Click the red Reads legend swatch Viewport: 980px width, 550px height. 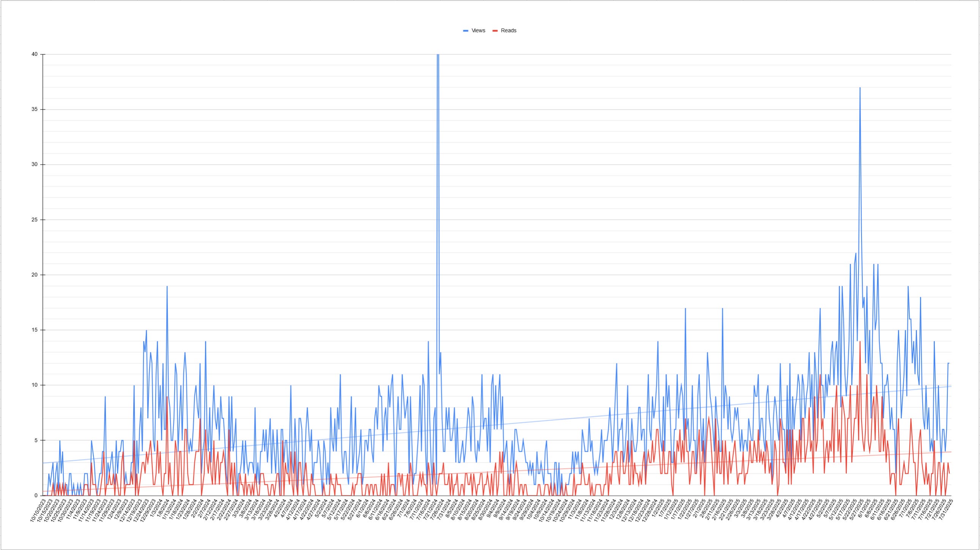pyautogui.click(x=495, y=31)
